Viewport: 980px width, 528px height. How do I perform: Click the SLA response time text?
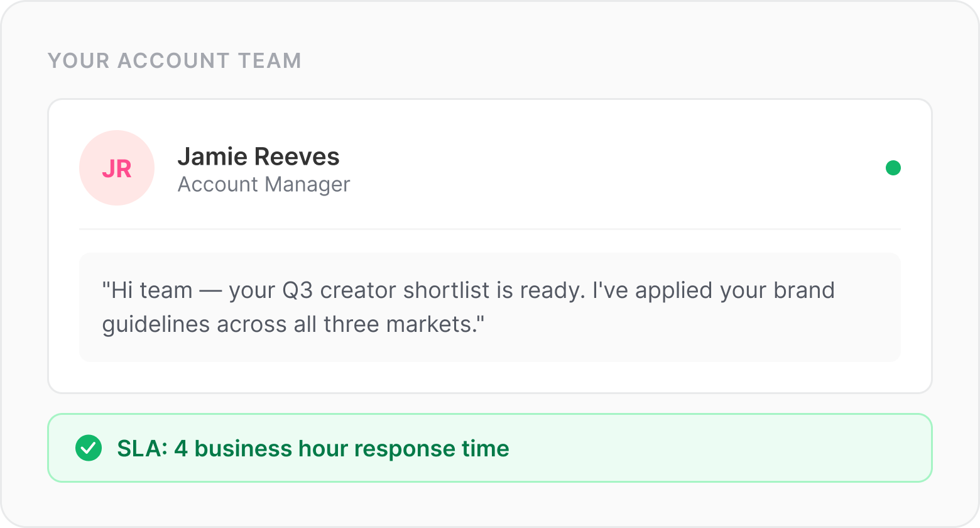[x=313, y=449]
